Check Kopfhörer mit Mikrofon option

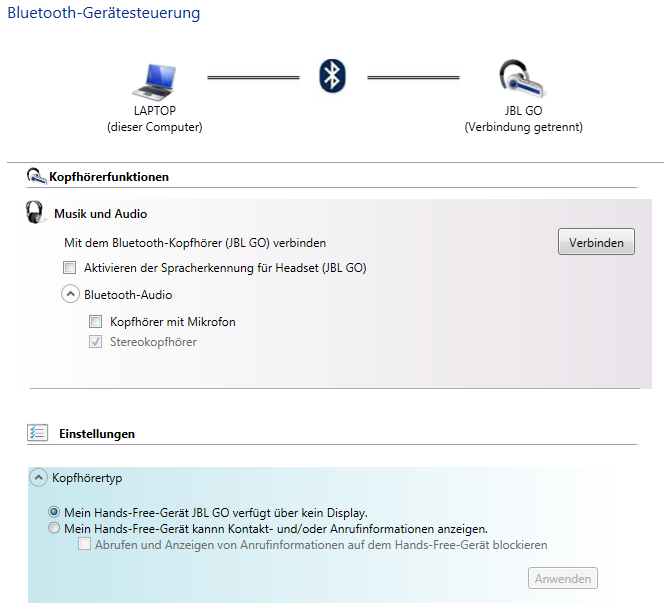95,321
